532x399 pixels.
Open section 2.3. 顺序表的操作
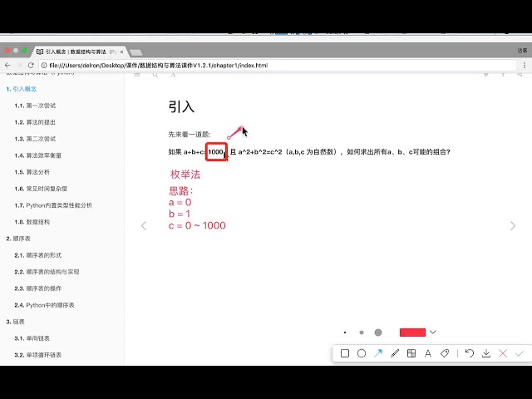point(38,288)
